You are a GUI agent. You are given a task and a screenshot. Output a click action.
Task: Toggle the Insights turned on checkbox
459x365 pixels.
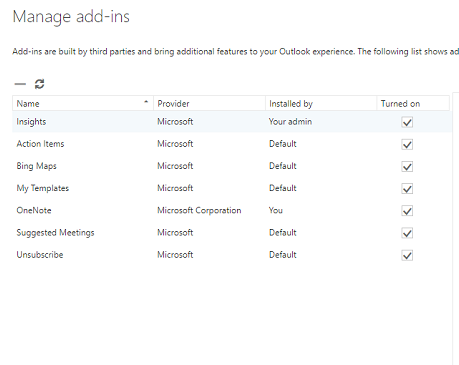[407, 122]
